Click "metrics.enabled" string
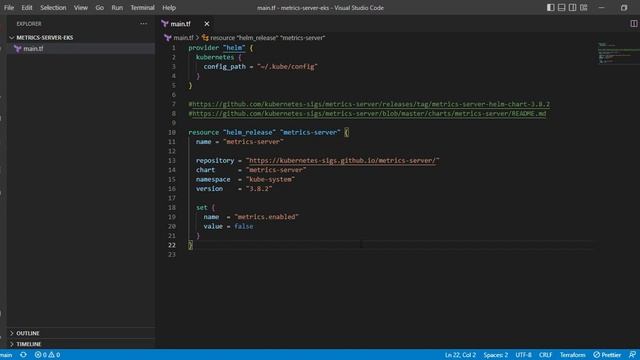Viewport: 640px width, 360px height. pyautogui.click(x=267, y=217)
